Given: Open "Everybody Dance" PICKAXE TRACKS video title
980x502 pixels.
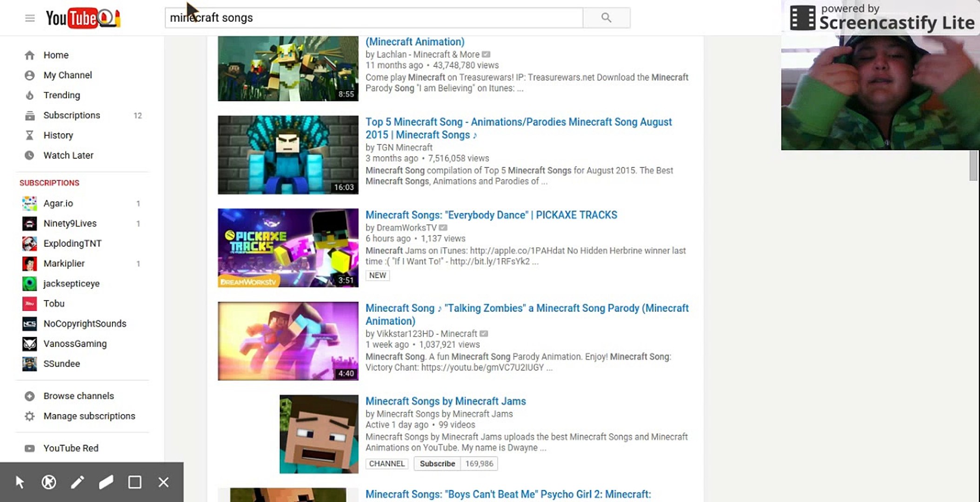Looking at the screenshot, I should pos(491,215).
